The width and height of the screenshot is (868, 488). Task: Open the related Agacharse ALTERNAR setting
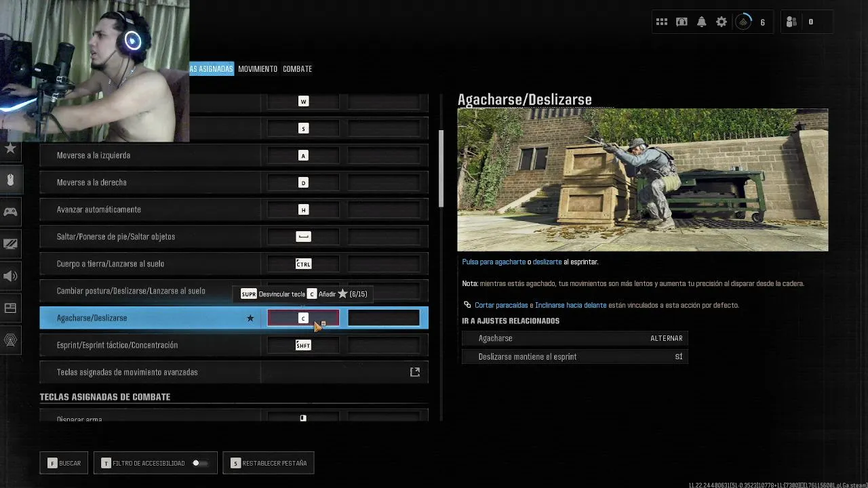pyautogui.click(x=575, y=338)
